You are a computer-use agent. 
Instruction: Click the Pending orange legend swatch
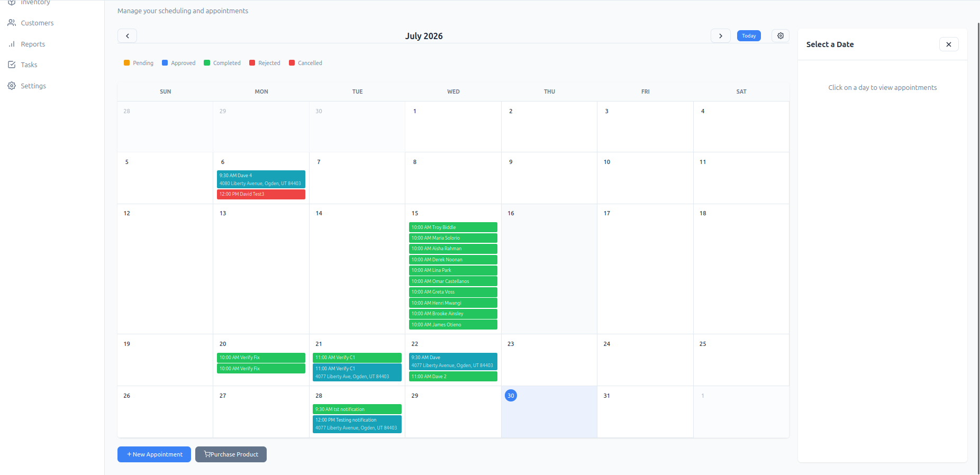126,63
